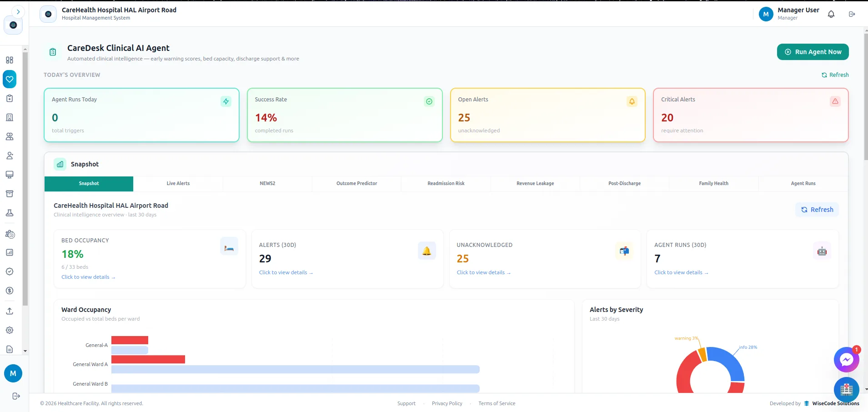
Task: Open the Readmission Risk tab
Action: point(446,184)
